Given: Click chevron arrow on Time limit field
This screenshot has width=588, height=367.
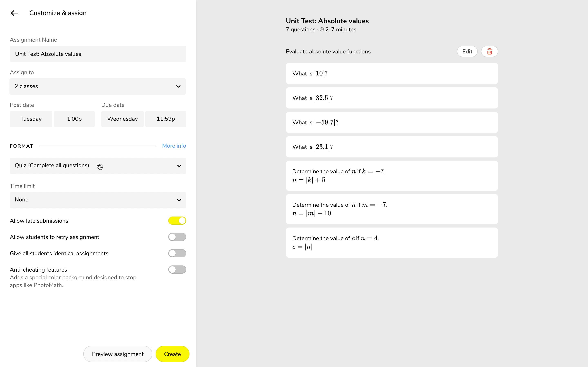Looking at the screenshot, I should [179, 200].
